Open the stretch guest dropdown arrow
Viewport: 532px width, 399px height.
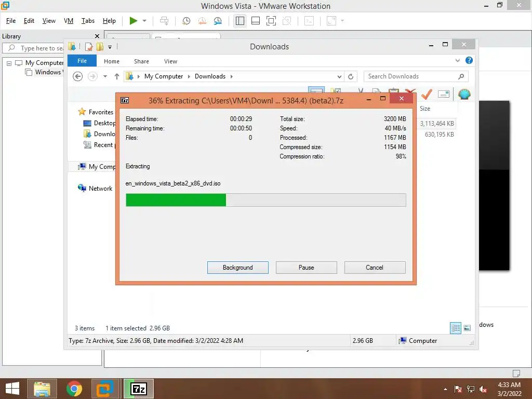[342, 21]
